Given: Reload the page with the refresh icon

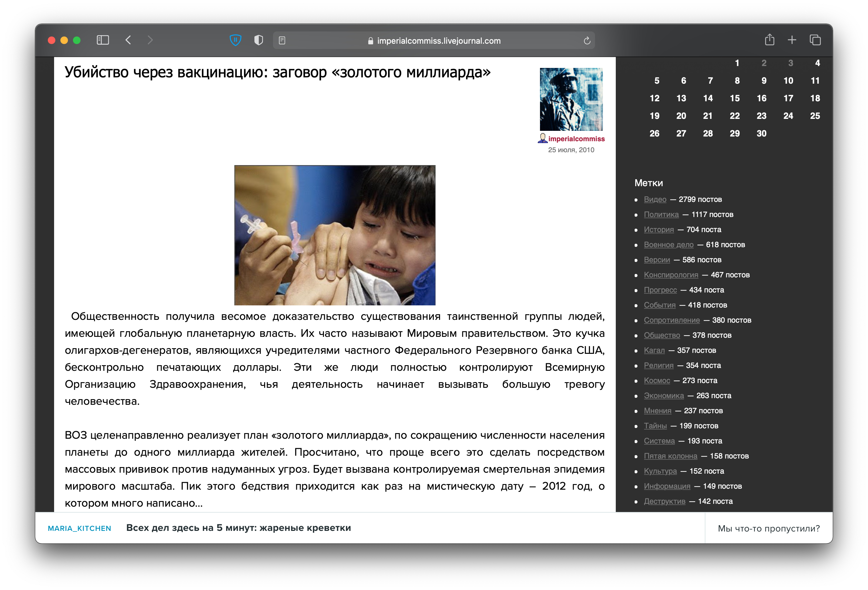Looking at the screenshot, I should tap(587, 40).
